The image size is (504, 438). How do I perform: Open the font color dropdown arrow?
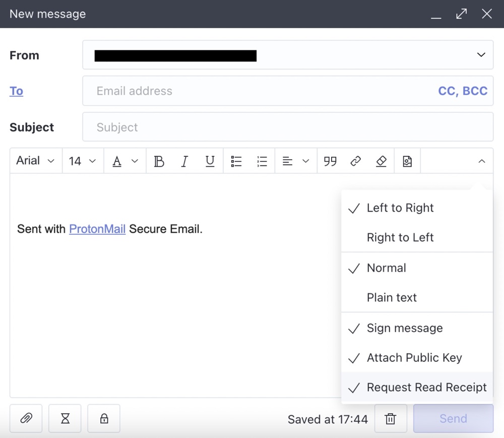tap(135, 161)
